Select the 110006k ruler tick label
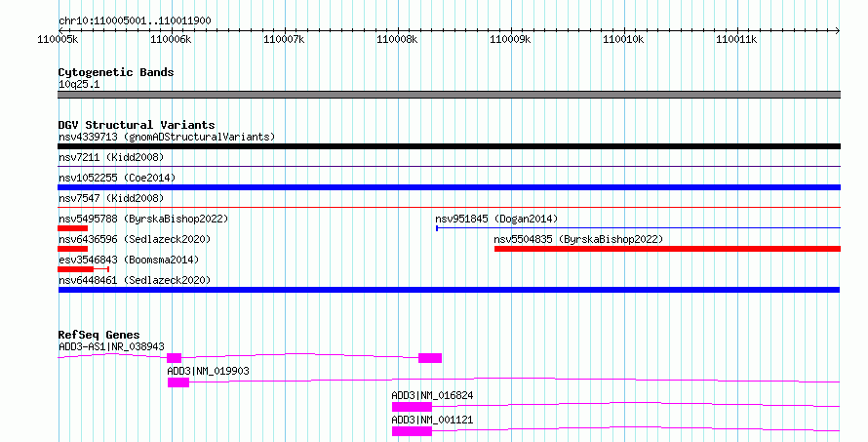868x442 pixels. (x=171, y=39)
